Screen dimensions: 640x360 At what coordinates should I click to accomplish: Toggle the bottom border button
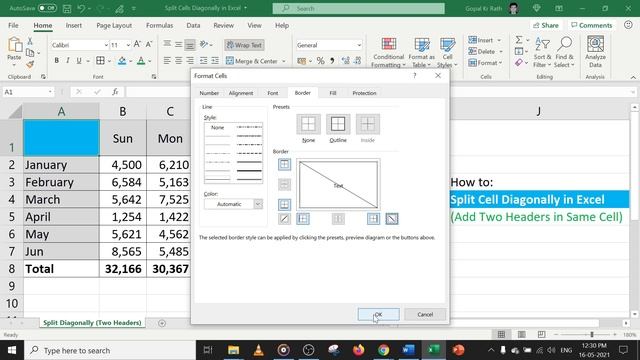284,204
